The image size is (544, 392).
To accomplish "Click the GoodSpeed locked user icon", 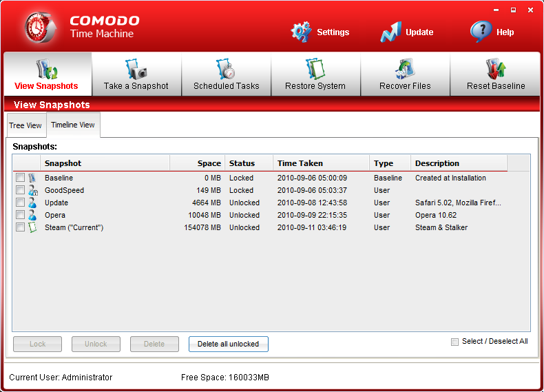I will (32, 190).
